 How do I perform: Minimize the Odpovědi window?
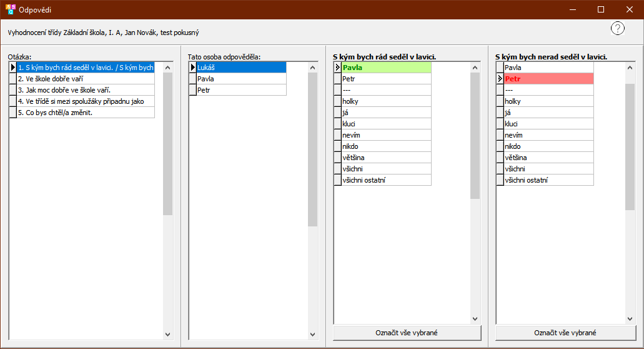click(x=573, y=9)
